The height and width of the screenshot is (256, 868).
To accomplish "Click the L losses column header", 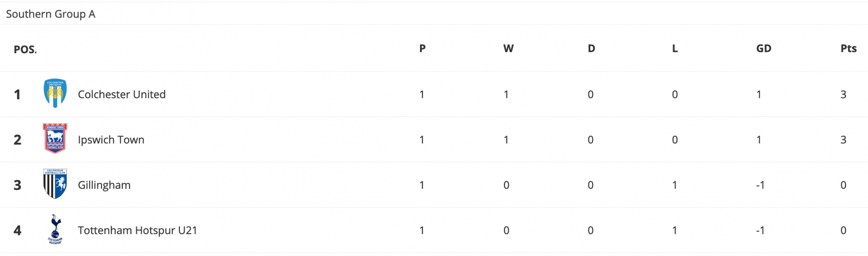I will tap(675, 48).
